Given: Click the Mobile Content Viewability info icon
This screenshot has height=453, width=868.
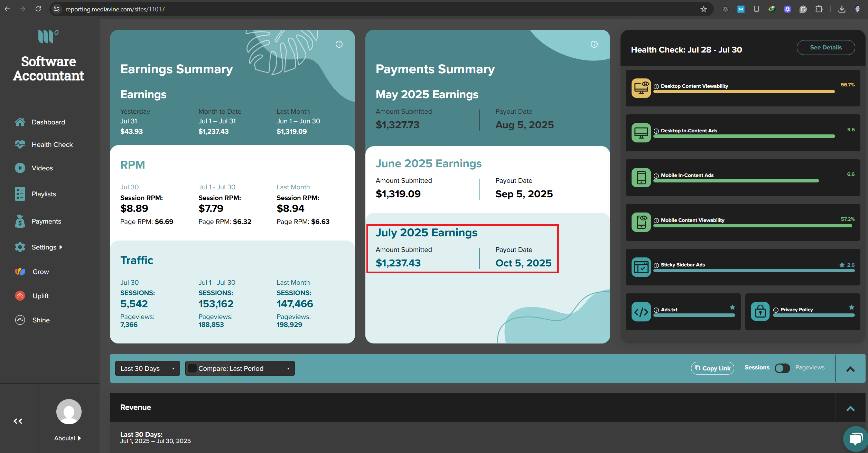Looking at the screenshot, I should [x=656, y=220].
